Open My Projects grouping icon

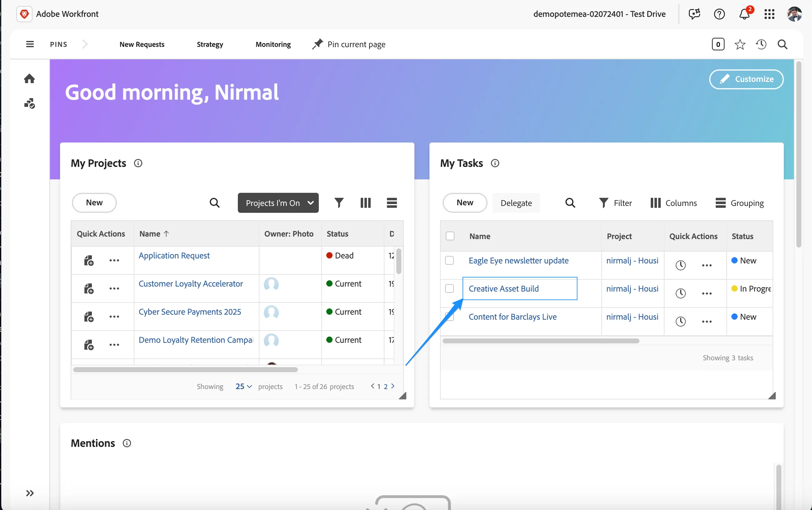point(392,202)
